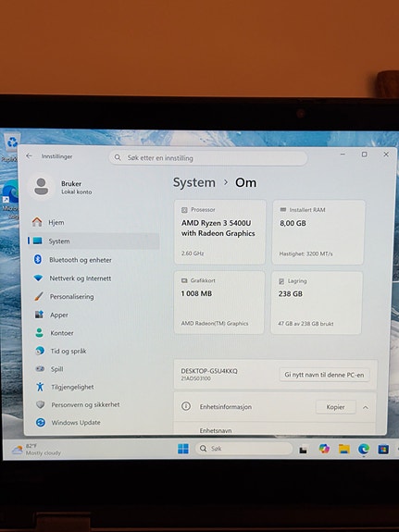
Task: Click Gi nytt navn til denne PC-en
Action: 324,375
